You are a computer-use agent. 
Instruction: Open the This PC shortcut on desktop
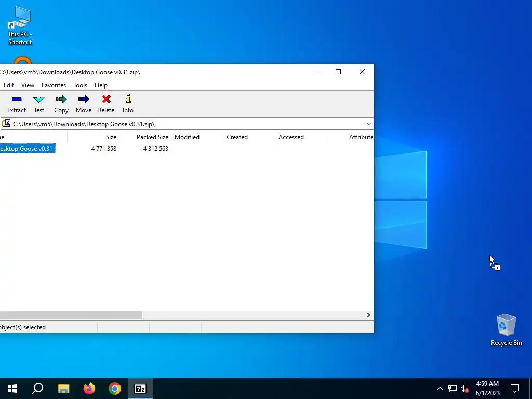point(20,25)
